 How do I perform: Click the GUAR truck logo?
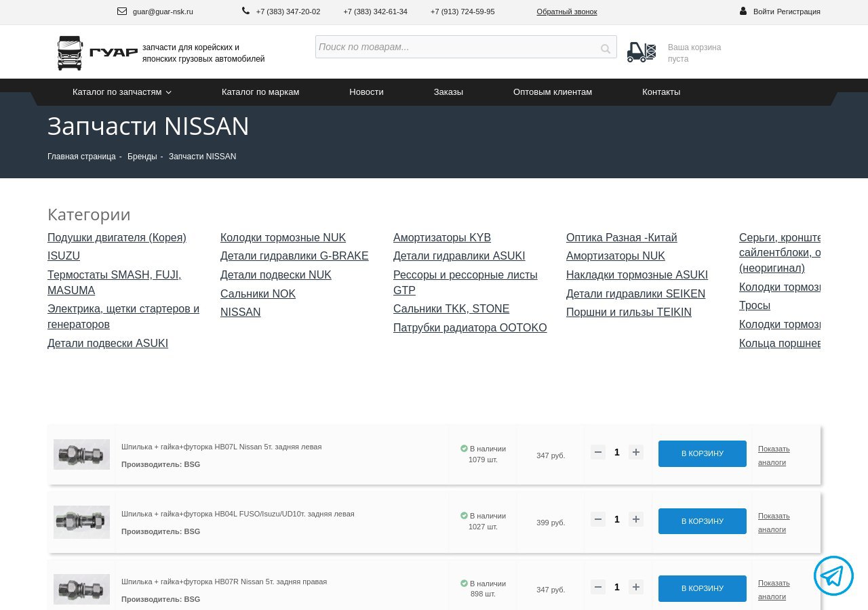(97, 53)
